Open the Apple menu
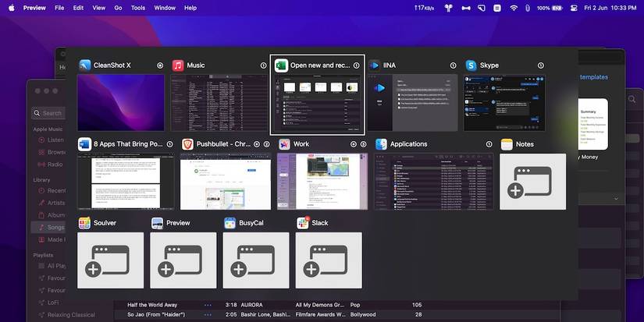Image resolution: width=644 pixels, height=322 pixels. pyautogui.click(x=12, y=8)
